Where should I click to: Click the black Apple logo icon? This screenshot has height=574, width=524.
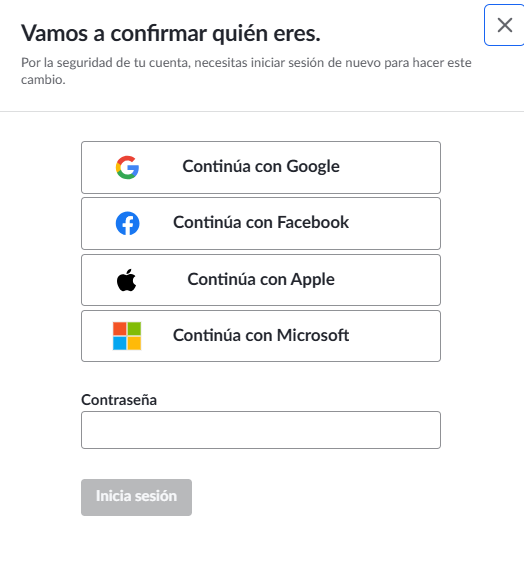point(127,280)
